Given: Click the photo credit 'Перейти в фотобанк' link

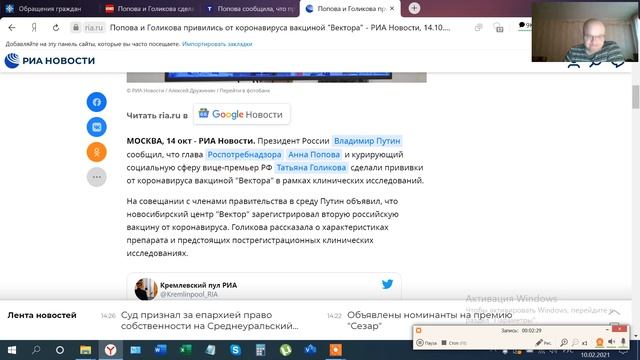Looking at the screenshot, I should coord(245,91).
